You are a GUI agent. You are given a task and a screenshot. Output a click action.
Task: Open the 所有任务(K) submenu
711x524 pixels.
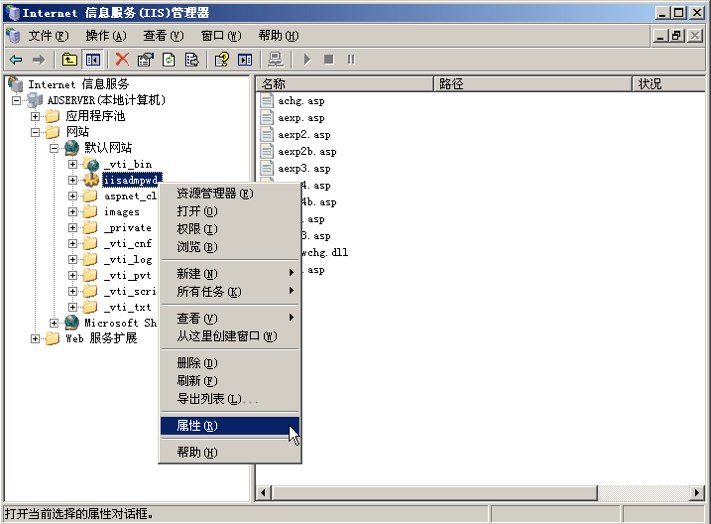pyautogui.click(x=230, y=291)
